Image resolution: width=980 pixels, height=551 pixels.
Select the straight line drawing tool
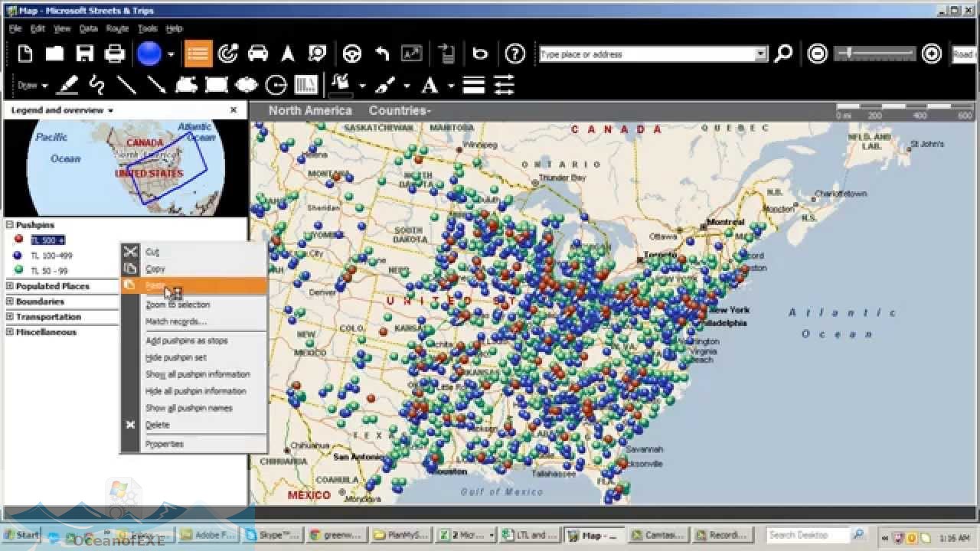[x=126, y=85]
